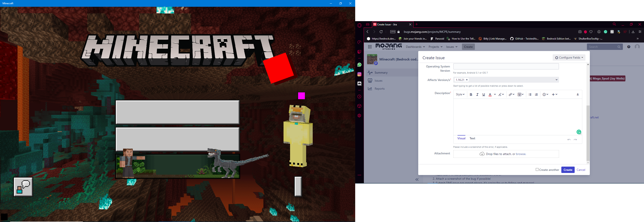Toggle bold formatting in description editor

(x=471, y=95)
